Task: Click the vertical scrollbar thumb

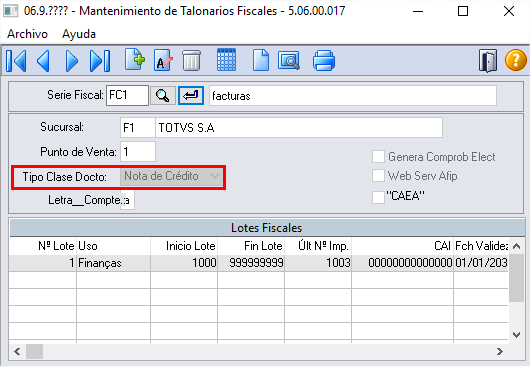Action: tap(516, 278)
